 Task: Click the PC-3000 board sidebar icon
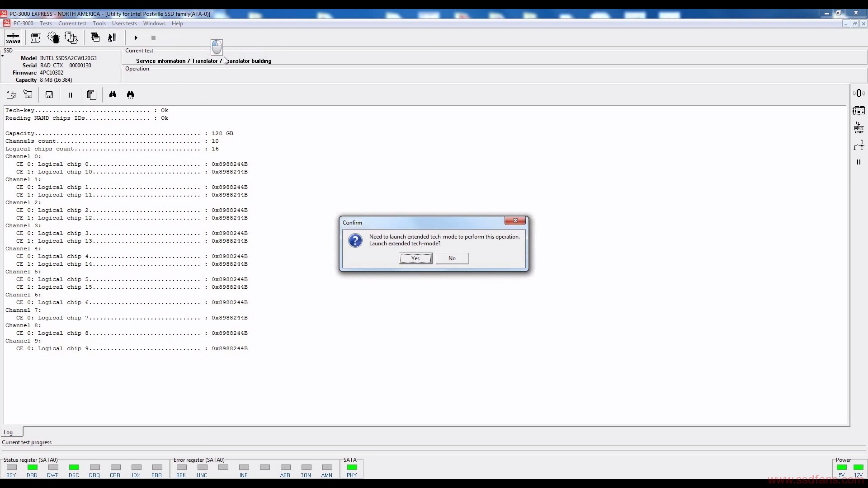pos(859,111)
